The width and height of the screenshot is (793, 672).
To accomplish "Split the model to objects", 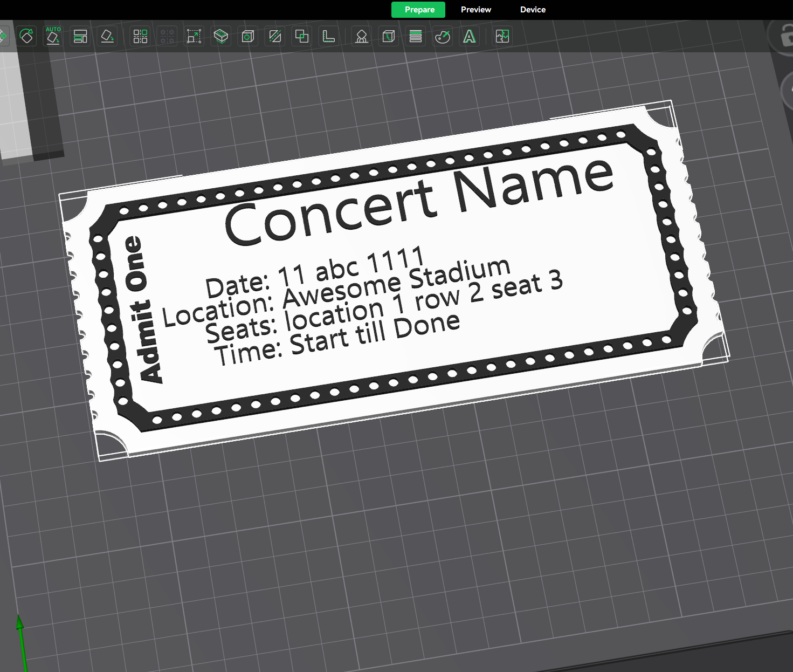I will pos(140,36).
